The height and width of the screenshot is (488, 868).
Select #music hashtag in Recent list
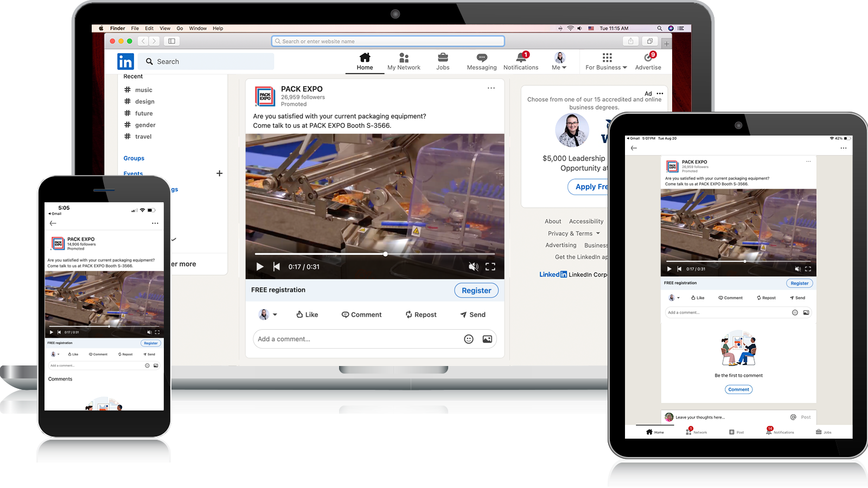[x=138, y=90]
